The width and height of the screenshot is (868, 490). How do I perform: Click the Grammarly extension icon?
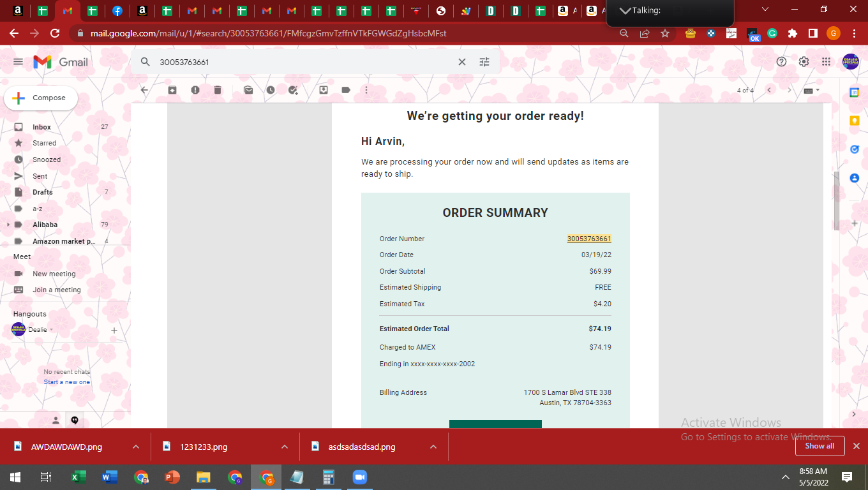[x=772, y=33]
